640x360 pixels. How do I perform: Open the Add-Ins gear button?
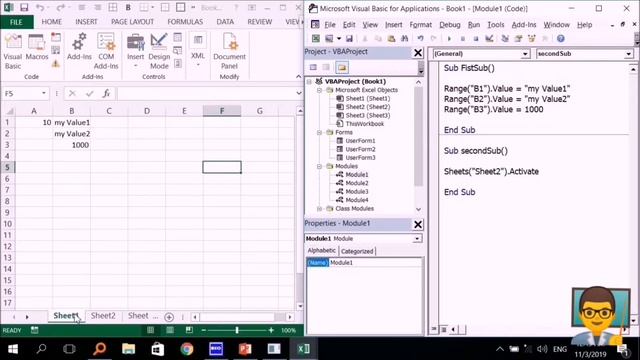pos(79,47)
